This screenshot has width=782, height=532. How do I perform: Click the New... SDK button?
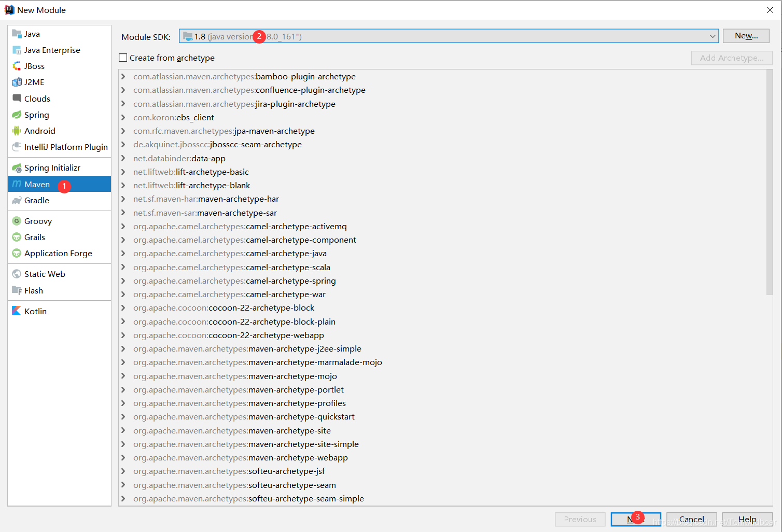pyautogui.click(x=746, y=36)
